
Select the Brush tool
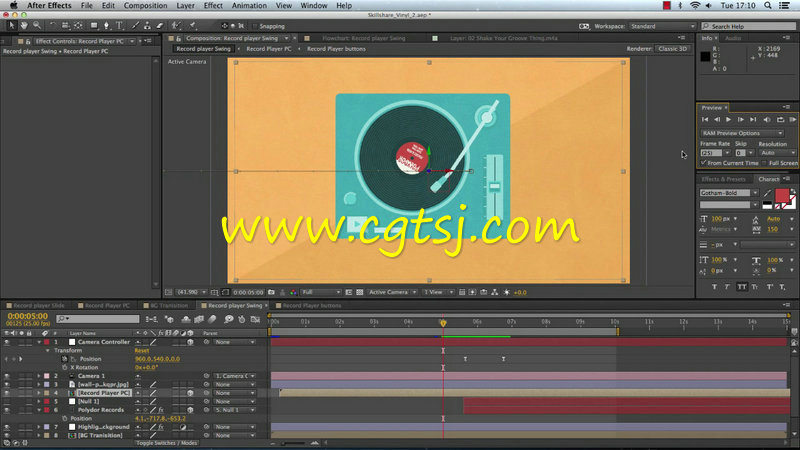(x=135, y=25)
